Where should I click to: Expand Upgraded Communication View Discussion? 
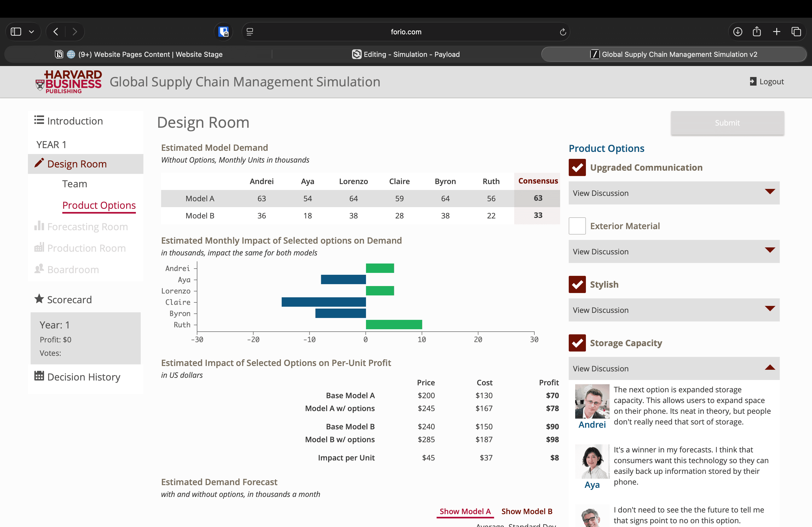pyautogui.click(x=673, y=193)
